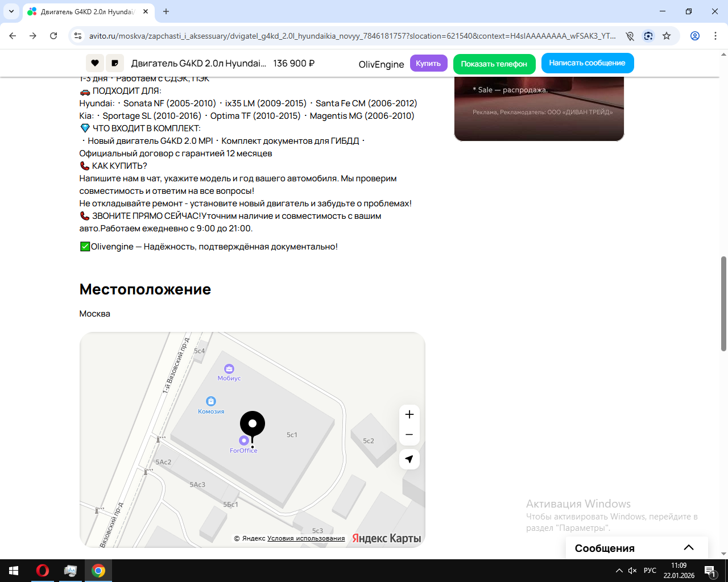Click the 5с1 building label on map

pos(292,435)
